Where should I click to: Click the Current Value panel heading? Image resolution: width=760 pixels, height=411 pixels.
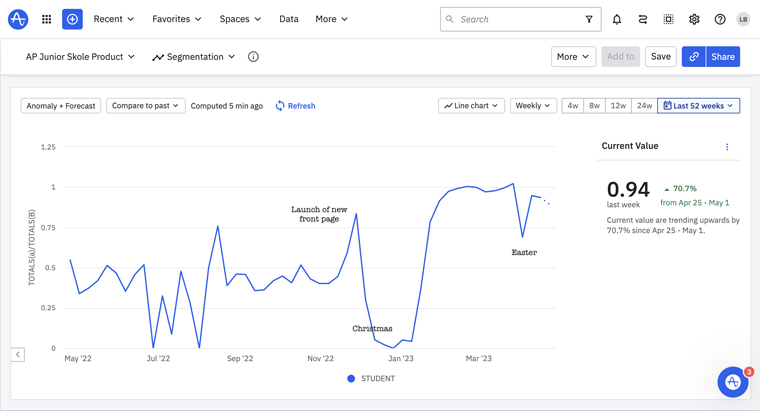click(630, 146)
